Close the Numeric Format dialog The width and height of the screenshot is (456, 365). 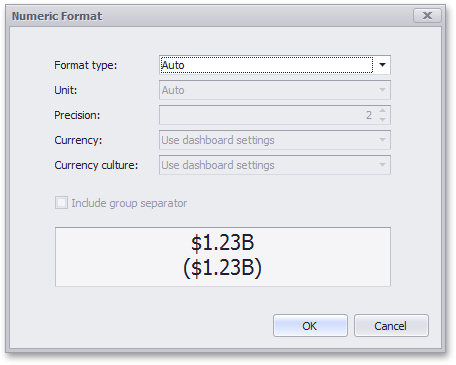(x=427, y=16)
